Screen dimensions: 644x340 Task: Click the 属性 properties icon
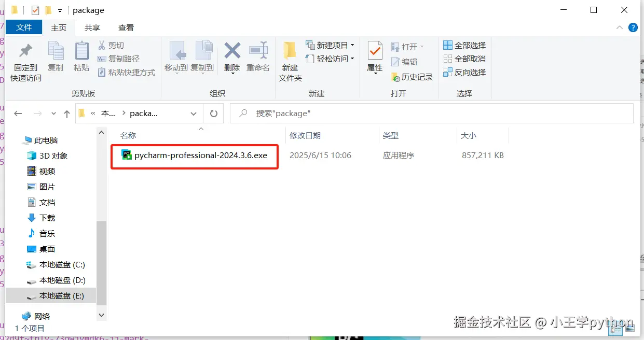click(375, 51)
